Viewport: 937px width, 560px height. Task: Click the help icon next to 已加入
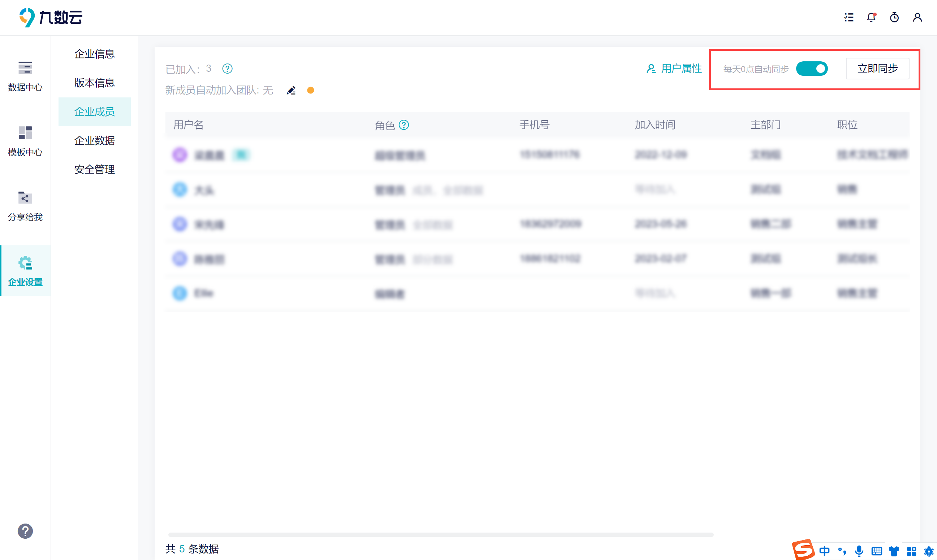[x=227, y=69]
